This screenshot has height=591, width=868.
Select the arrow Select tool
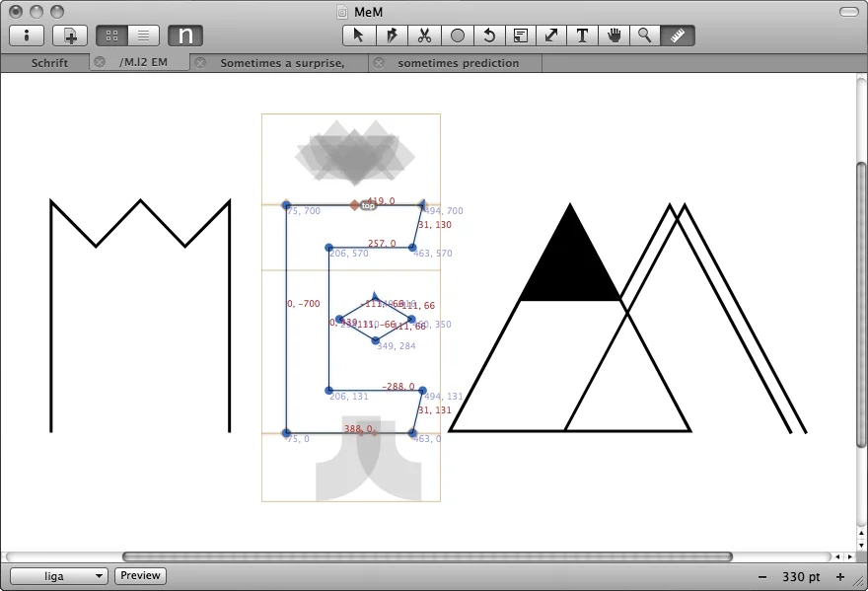click(x=359, y=36)
